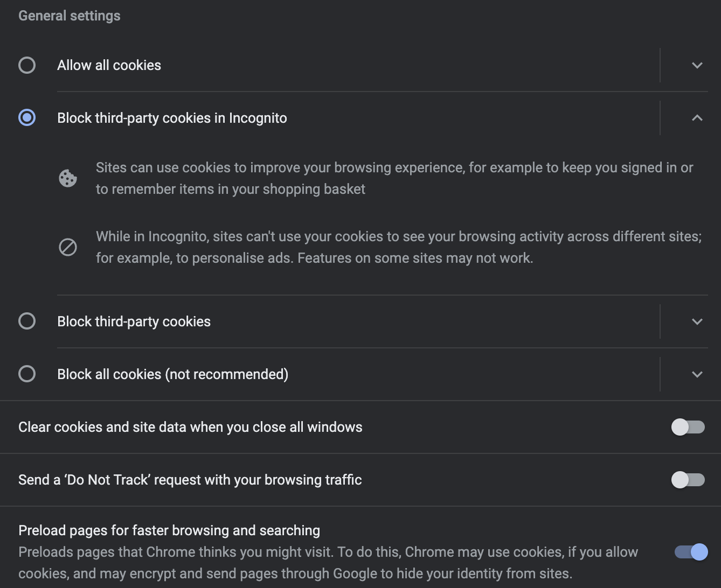
Task: Select Block third-party cookies in Incognito radio
Action: 27,117
